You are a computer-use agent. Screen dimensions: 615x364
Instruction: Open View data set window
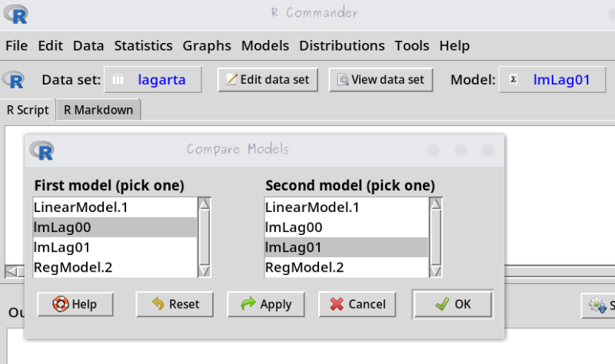click(x=381, y=80)
